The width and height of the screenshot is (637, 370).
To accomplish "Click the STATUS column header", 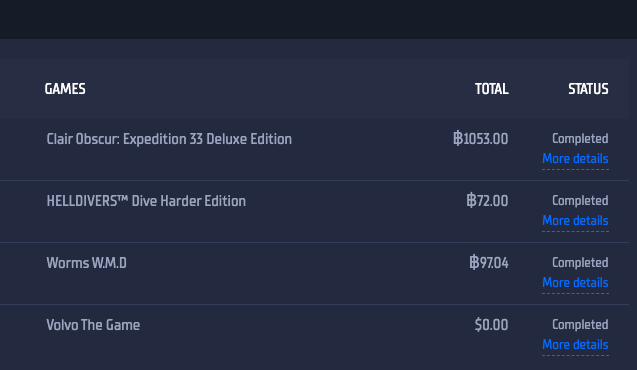I will pos(588,89).
